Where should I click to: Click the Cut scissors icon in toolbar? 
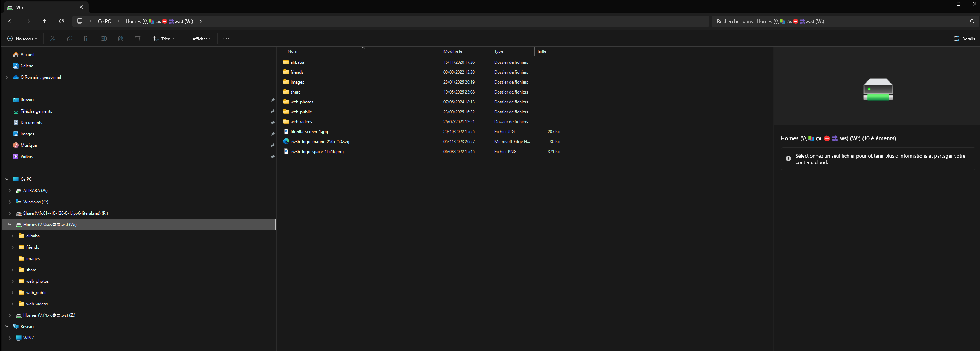pos(52,39)
